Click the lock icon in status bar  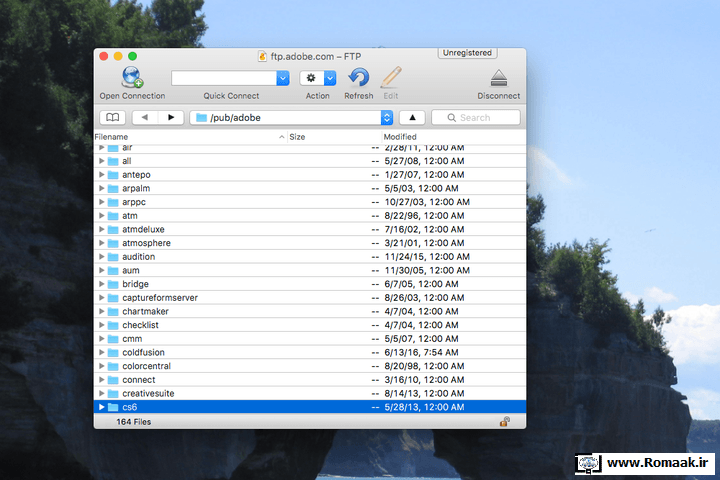[504, 422]
